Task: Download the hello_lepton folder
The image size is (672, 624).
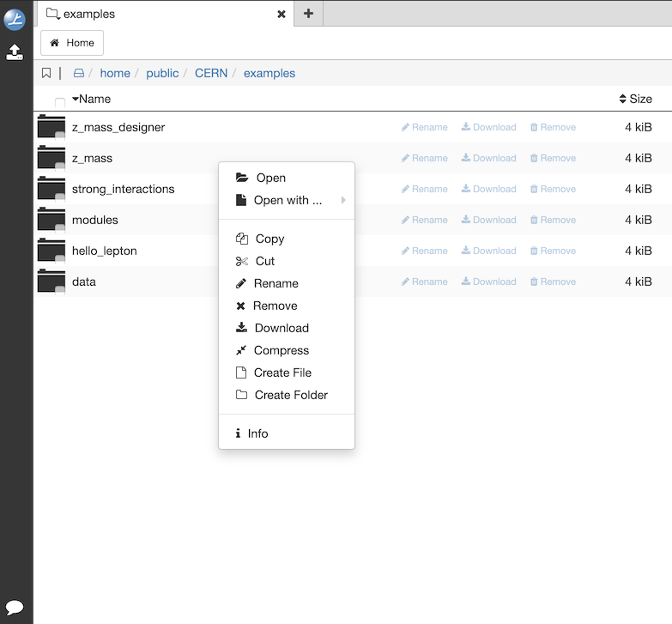Action: click(x=488, y=251)
